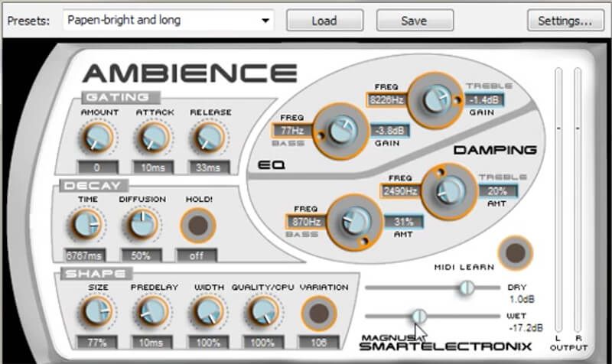Click the Width knob
Image resolution: width=612 pixels, height=364 pixels.
pyautogui.click(x=208, y=312)
